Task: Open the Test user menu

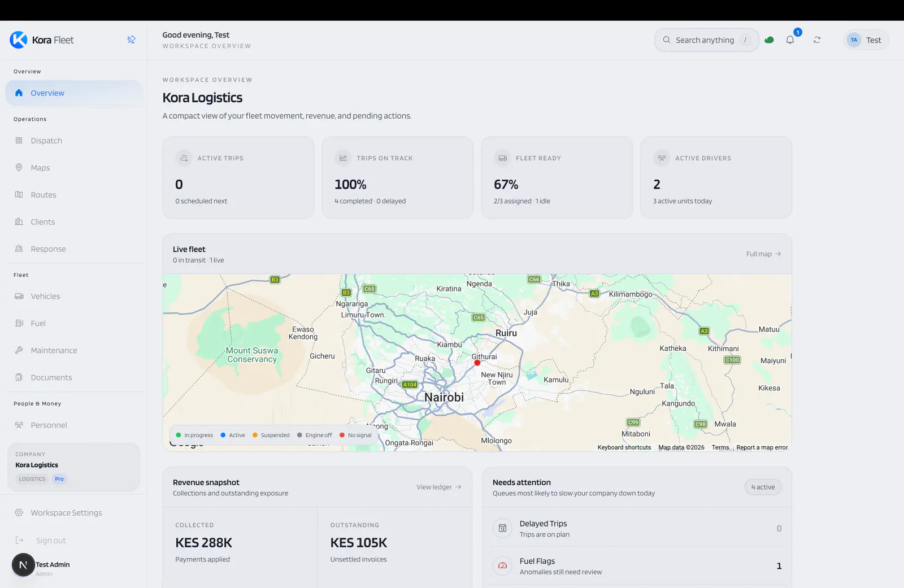Action: (866, 40)
